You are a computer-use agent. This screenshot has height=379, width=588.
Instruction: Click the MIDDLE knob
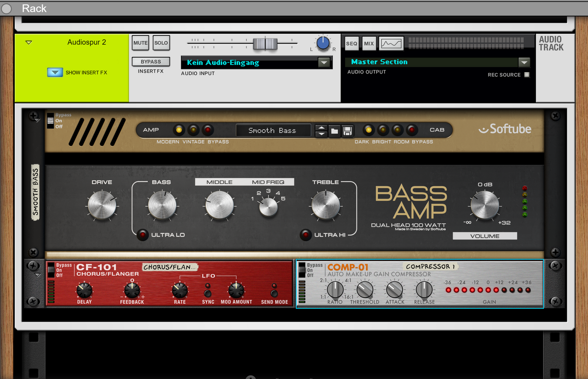point(220,205)
